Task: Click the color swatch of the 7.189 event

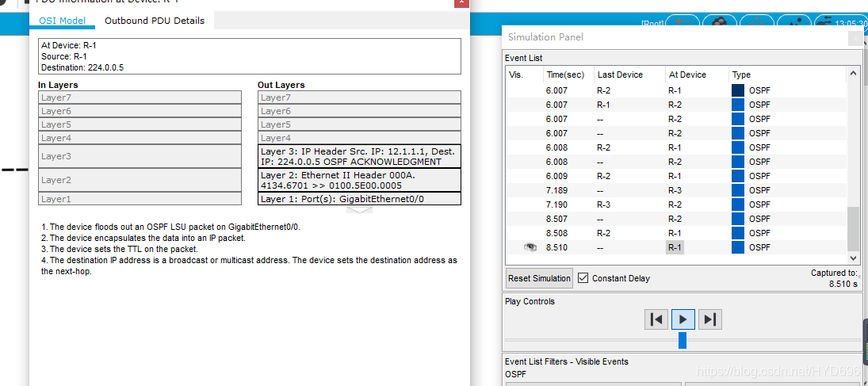Action: (x=738, y=190)
